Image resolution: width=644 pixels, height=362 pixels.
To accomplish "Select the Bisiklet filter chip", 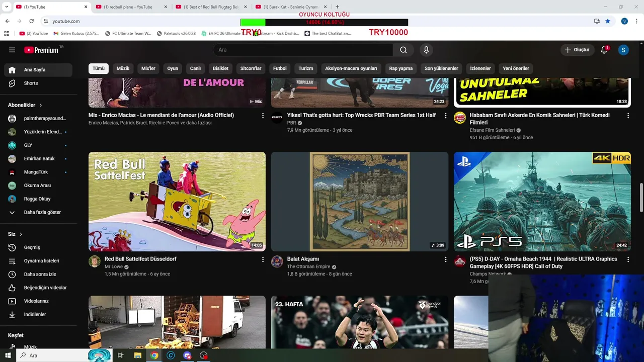I will (220, 68).
